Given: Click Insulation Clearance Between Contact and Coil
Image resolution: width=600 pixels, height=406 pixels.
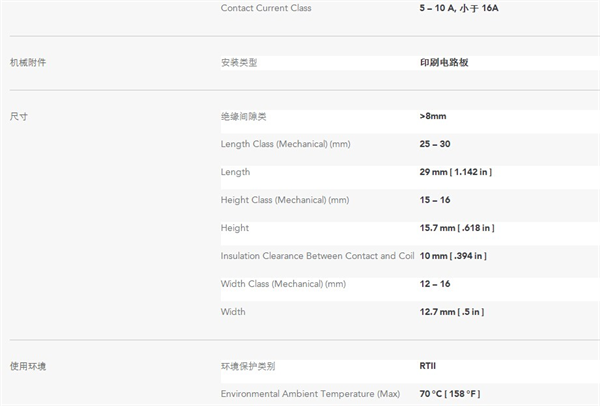Looking at the screenshot, I should pyautogui.click(x=317, y=256).
